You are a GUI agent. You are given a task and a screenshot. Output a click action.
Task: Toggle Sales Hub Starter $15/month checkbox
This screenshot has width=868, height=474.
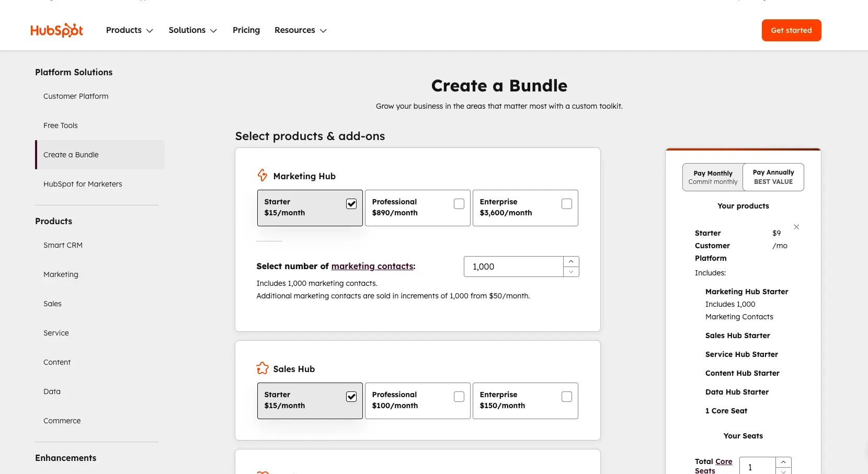tap(351, 397)
